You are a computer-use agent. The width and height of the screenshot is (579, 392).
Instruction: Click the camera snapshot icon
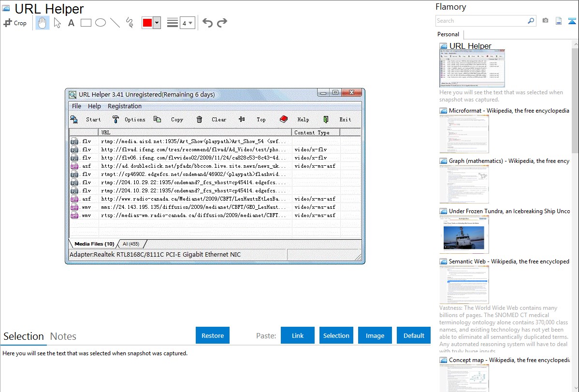click(x=545, y=21)
